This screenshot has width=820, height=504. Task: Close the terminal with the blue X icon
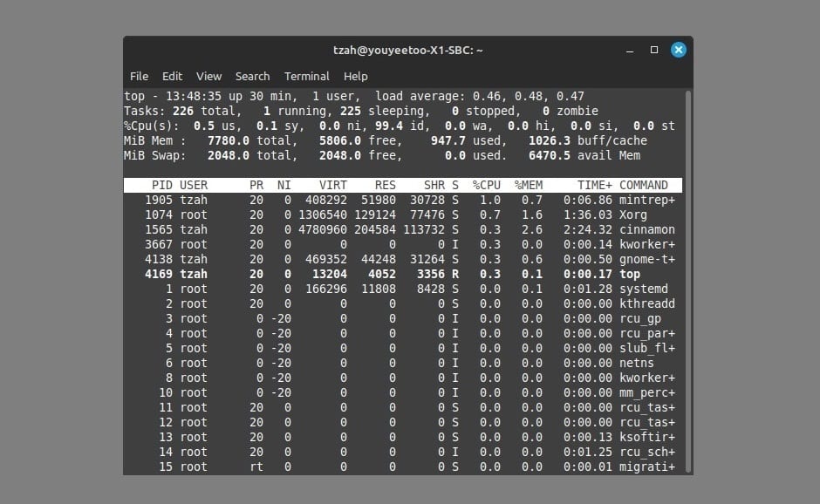point(679,50)
